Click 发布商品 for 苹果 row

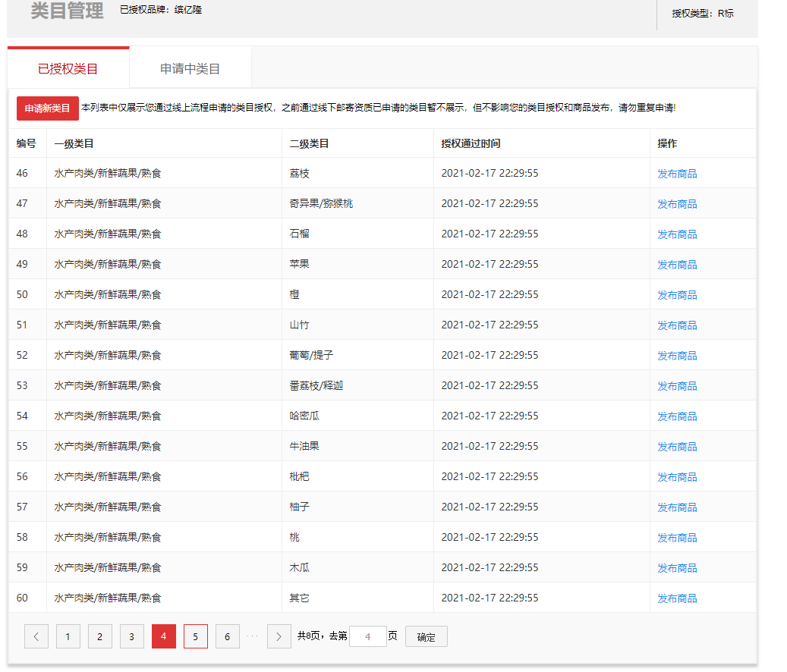tap(677, 265)
